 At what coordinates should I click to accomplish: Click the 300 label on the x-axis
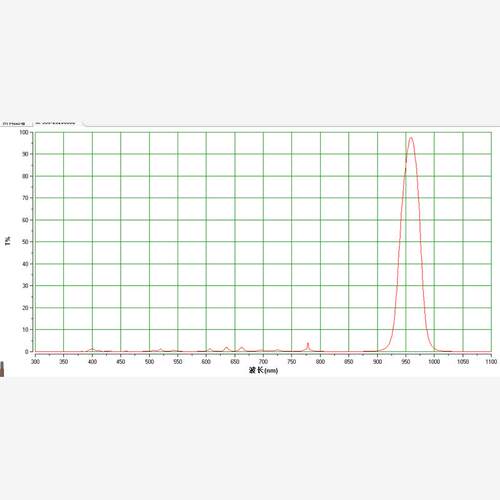point(35,361)
